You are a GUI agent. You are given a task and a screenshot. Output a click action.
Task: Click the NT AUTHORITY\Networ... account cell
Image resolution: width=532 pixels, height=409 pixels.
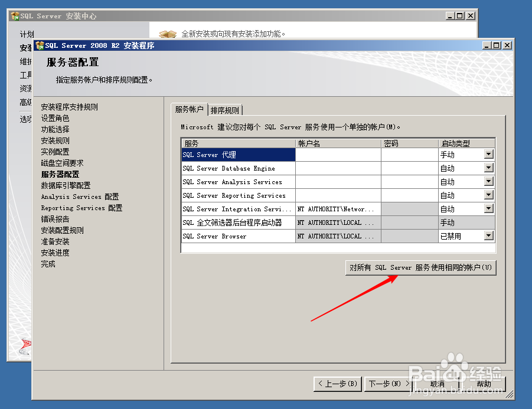[x=338, y=209]
